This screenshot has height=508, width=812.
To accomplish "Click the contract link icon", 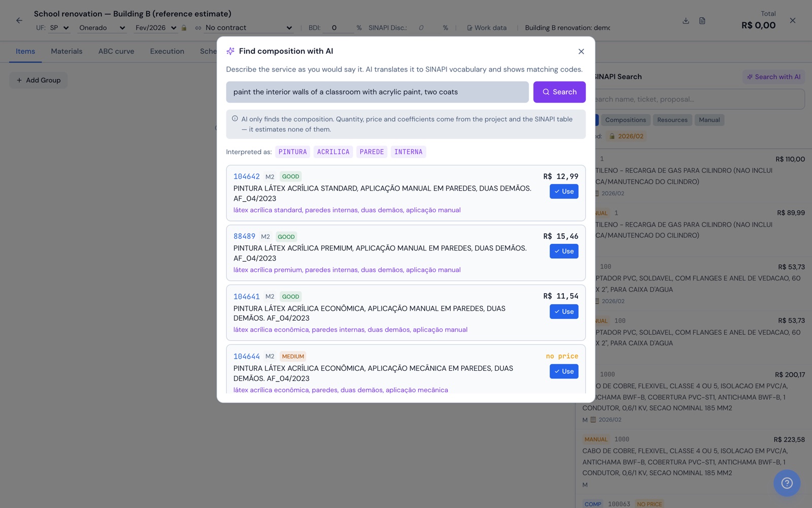I will [198, 28].
